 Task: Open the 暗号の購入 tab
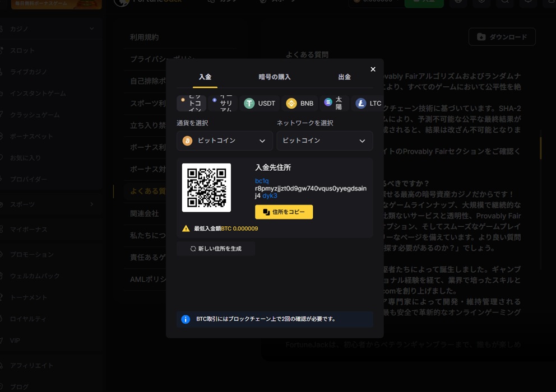(275, 77)
